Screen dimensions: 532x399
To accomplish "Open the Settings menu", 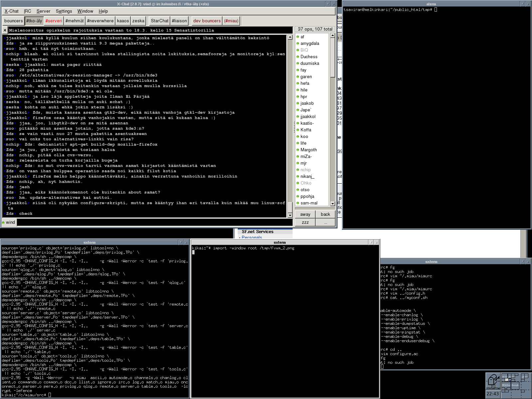I will click(64, 11).
